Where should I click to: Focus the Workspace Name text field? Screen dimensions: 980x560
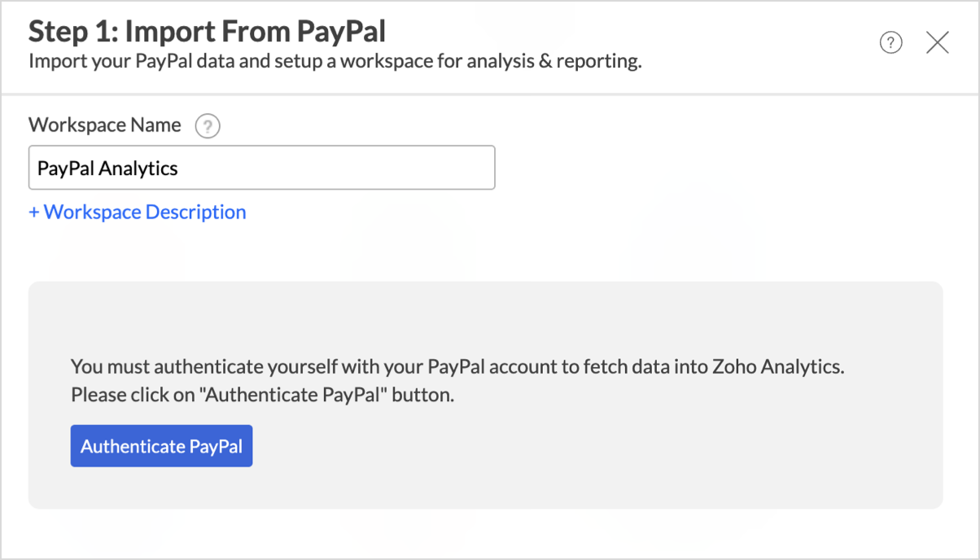pos(261,168)
